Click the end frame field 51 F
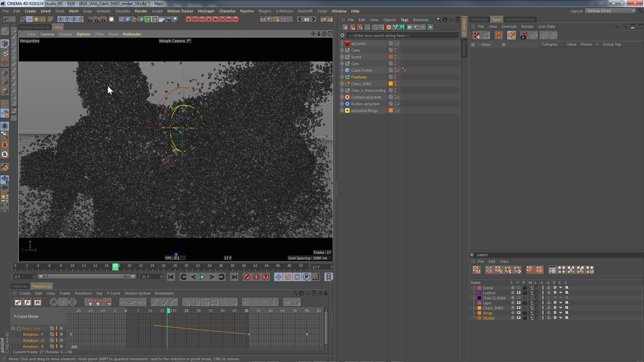 152,277
